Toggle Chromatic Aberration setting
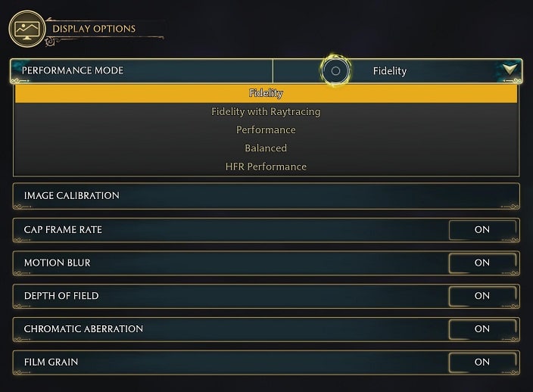The image size is (533, 392). pos(482,329)
